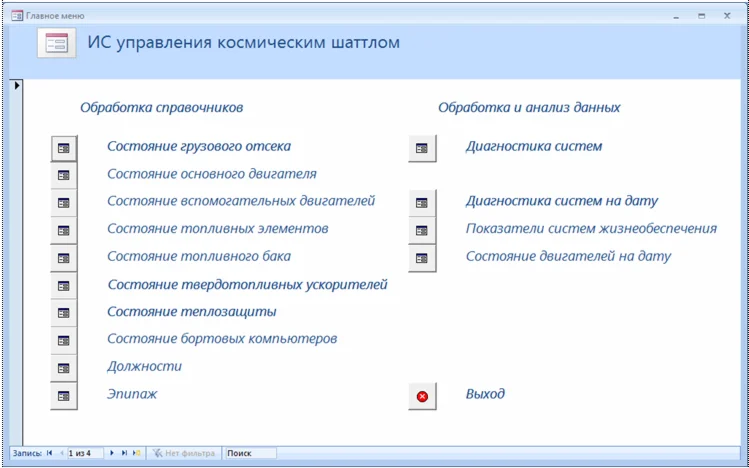The image size is (749, 468).
Task: Click the Обработка справочников heading
Action: coord(161,107)
